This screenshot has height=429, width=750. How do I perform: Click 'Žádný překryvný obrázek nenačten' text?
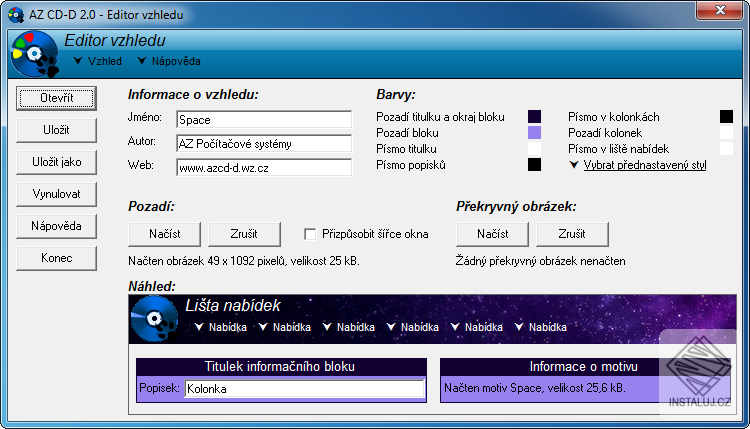[540, 261]
